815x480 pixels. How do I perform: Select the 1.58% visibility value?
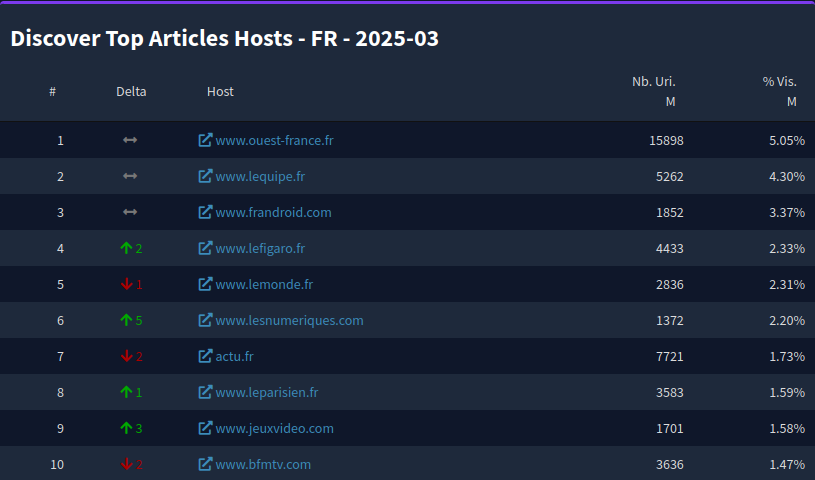tap(787, 428)
